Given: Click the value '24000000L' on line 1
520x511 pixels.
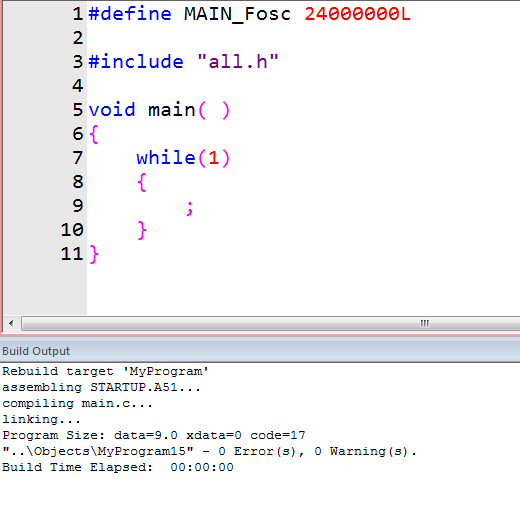Looking at the screenshot, I should point(357,14).
